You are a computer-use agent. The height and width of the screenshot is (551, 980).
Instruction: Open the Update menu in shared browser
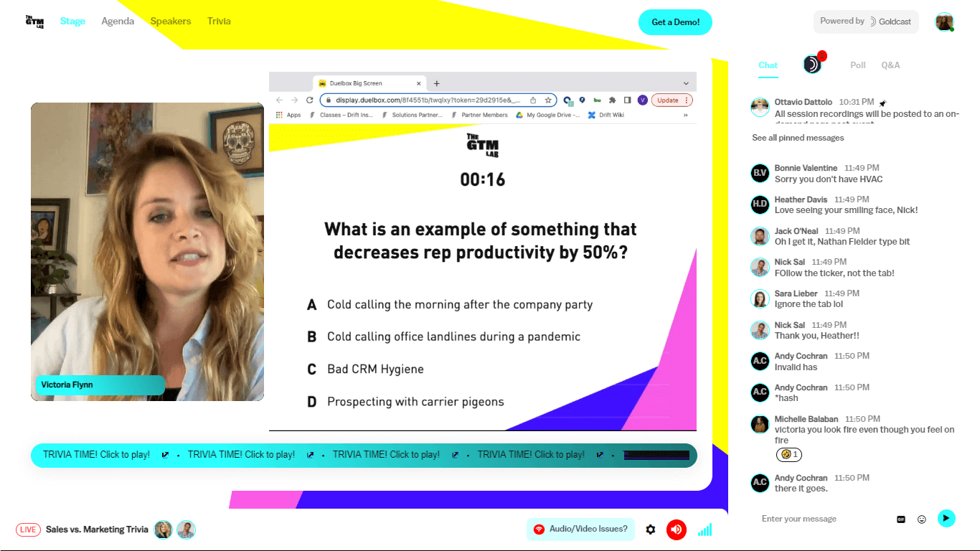(672, 100)
